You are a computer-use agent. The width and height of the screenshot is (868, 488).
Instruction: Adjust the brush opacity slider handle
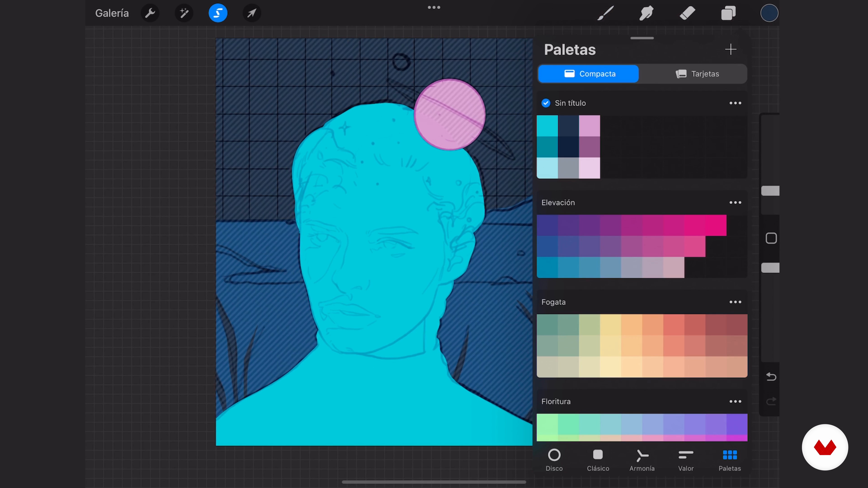click(x=770, y=268)
